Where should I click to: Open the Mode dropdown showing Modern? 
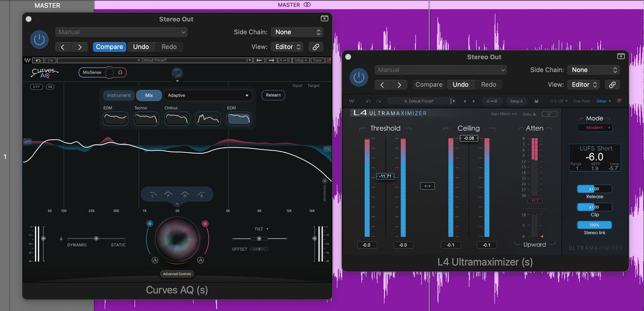[594, 128]
